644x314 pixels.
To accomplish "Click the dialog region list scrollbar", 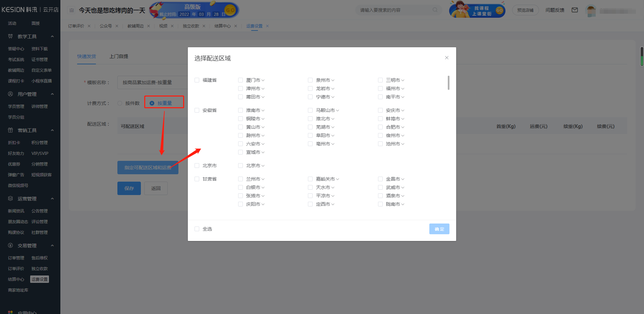I will click(448, 83).
